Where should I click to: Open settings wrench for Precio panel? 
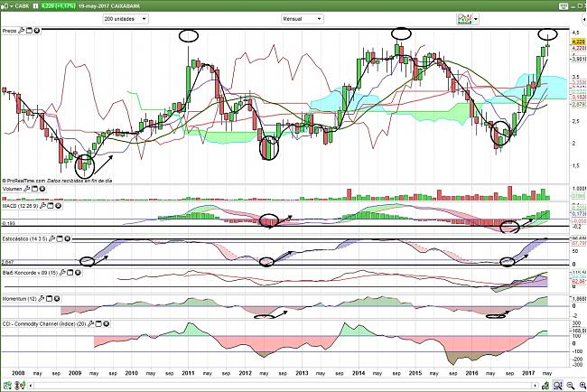22,31
